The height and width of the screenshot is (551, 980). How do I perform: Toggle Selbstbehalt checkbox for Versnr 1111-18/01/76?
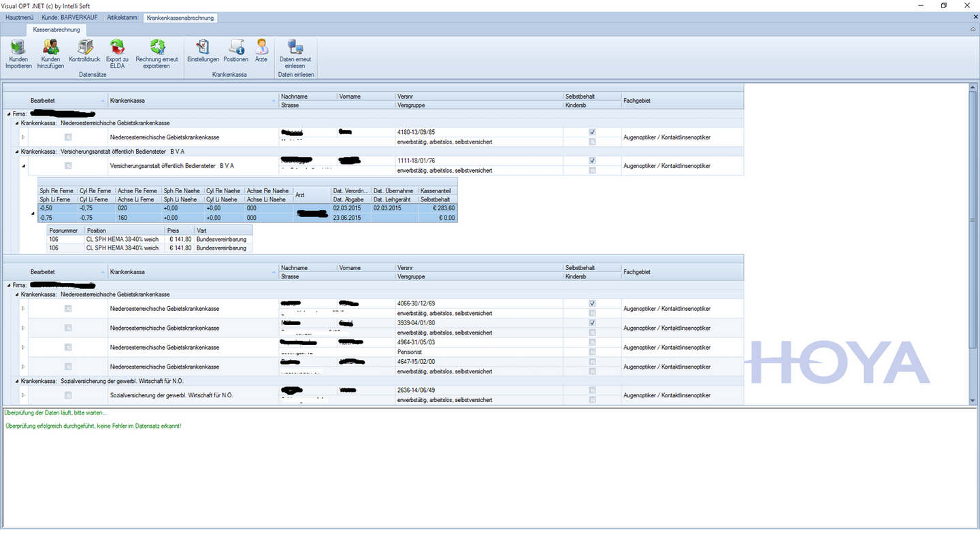pyautogui.click(x=592, y=161)
